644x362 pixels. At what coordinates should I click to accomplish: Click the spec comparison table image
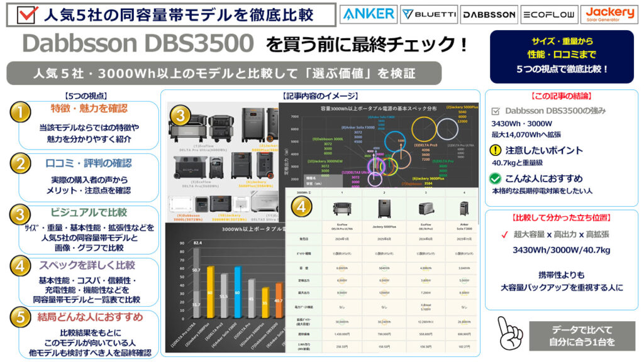coord(382,271)
